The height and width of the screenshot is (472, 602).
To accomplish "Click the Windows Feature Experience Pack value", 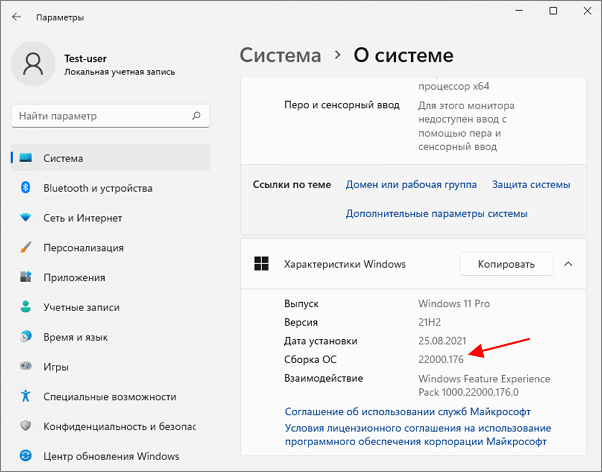I will pyautogui.click(x=484, y=386).
